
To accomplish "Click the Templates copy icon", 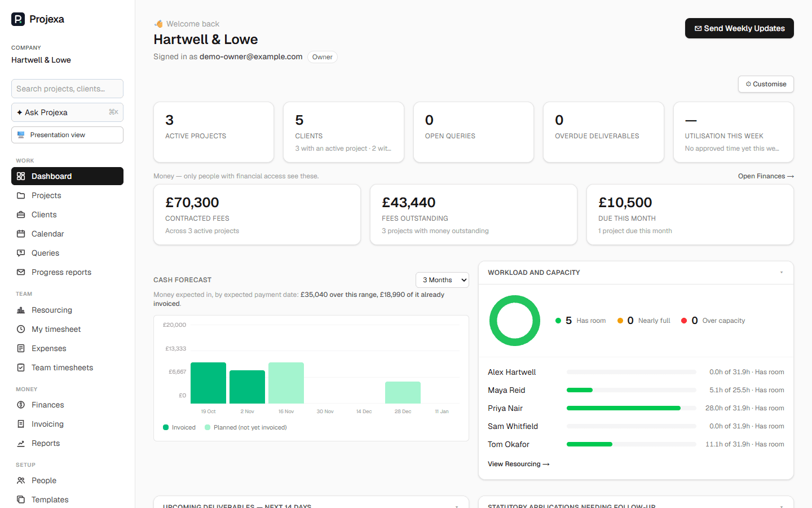I will (x=21, y=500).
